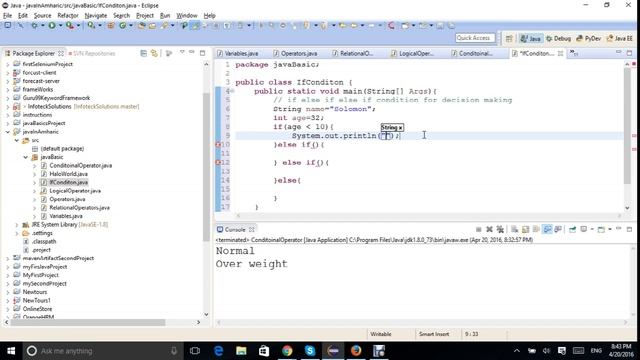Image resolution: width=640 pixels, height=360 pixels.
Task: Open Display Selected Console dropdown
Action: pyautogui.click(x=591, y=229)
